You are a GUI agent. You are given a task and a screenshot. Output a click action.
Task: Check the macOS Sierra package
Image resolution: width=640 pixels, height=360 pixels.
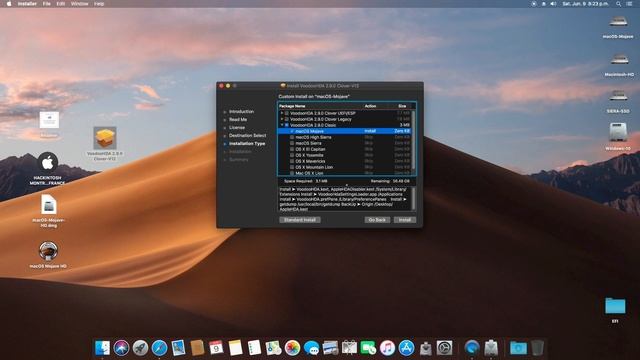(292, 143)
